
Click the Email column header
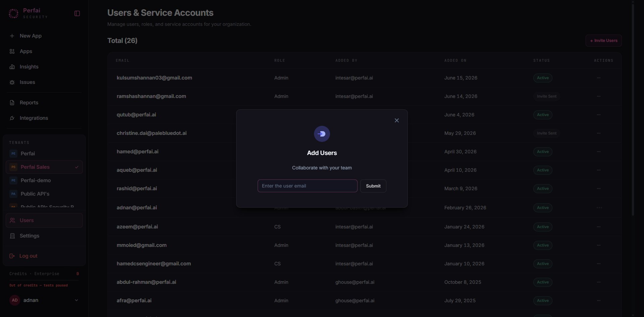point(122,60)
